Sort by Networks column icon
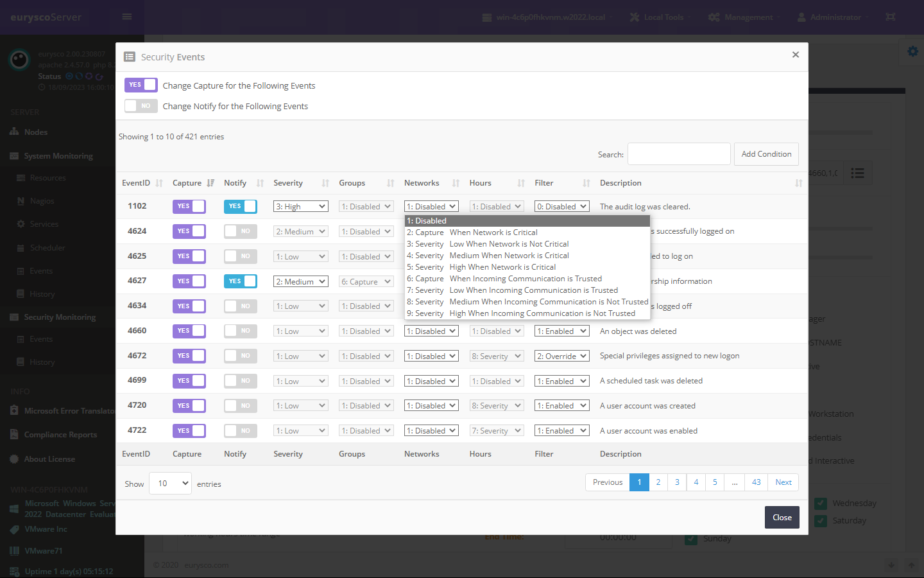This screenshot has width=924, height=578. point(456,183)
